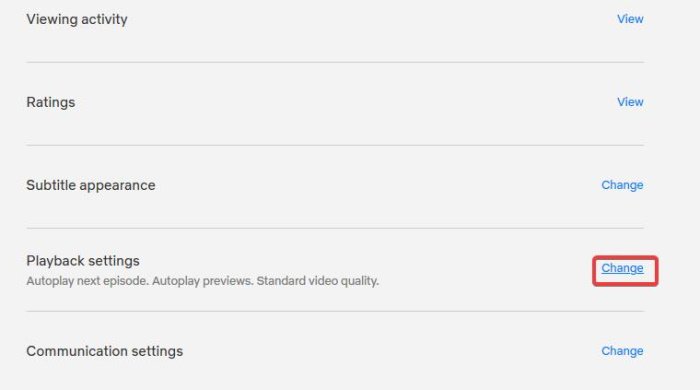Click the highlighted Change link for Playback settings
700x390 pixels.
click(x=622, y=268)
